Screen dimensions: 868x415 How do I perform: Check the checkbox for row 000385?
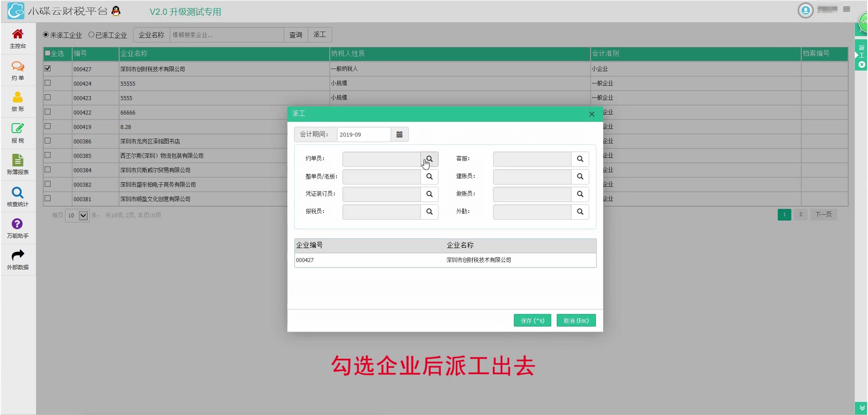click(48, 155)
